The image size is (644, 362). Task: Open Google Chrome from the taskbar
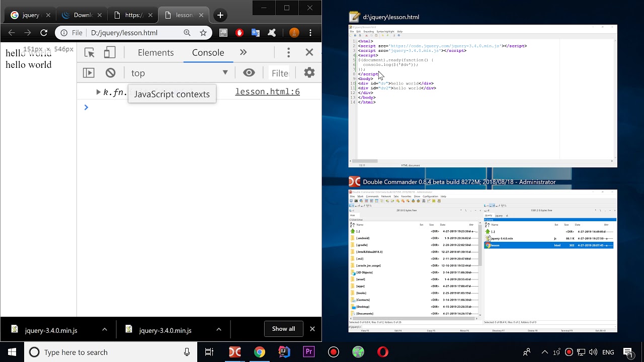[x=260, y=352]
